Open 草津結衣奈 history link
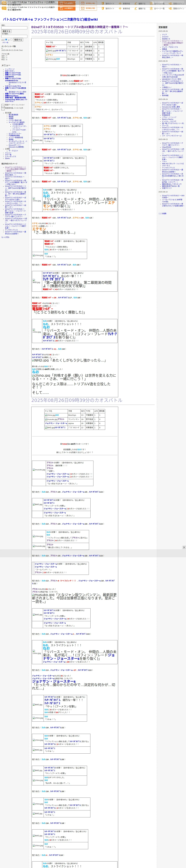186x868 pixels. point(166,115)
